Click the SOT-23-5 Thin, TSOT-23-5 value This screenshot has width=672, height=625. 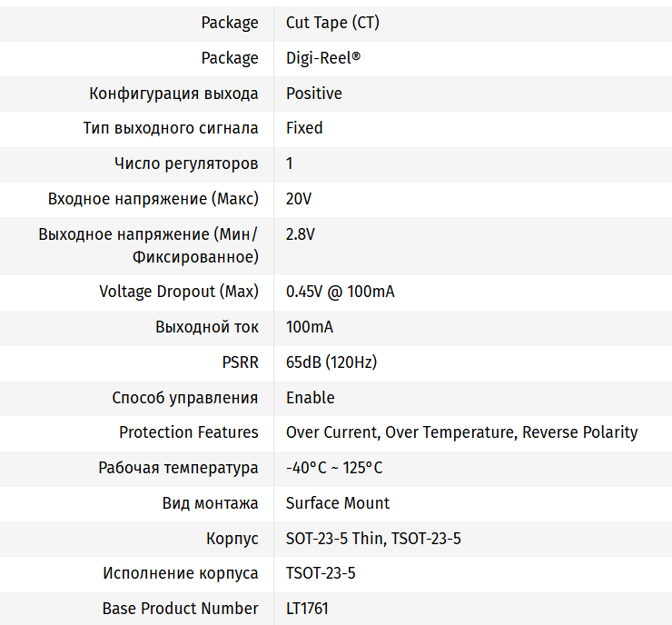[373, 539]
